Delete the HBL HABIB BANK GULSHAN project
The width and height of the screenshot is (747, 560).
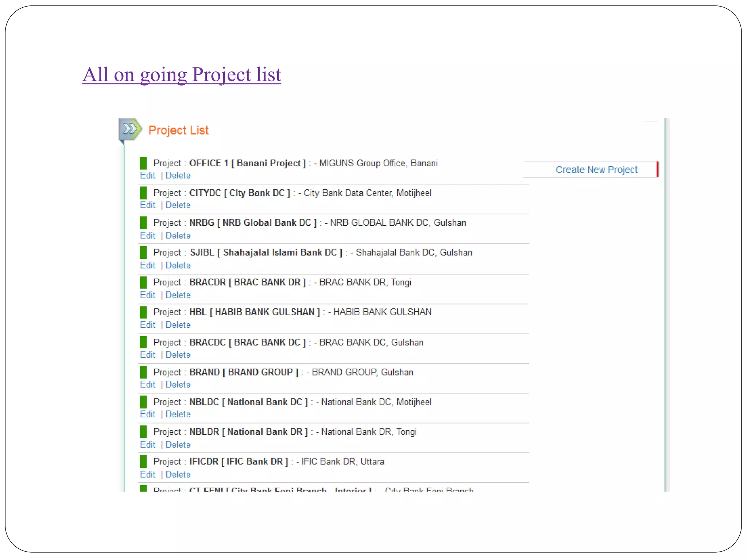click(x=178, y=325)
